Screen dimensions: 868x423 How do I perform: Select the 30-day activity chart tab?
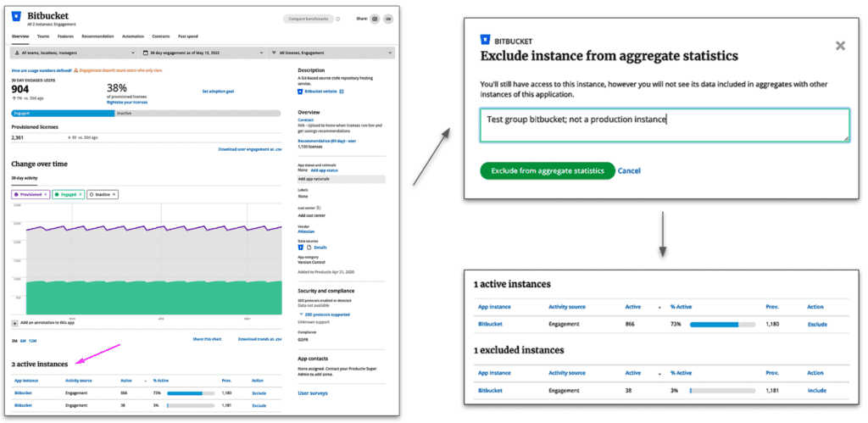click(x=25, y=178)
